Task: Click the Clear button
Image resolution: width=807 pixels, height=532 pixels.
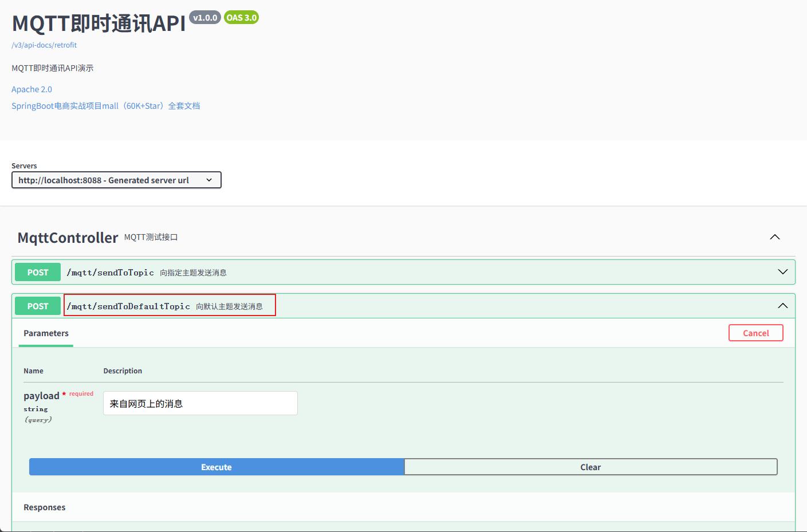Action: pyautogui.click(x=591, y=467)
